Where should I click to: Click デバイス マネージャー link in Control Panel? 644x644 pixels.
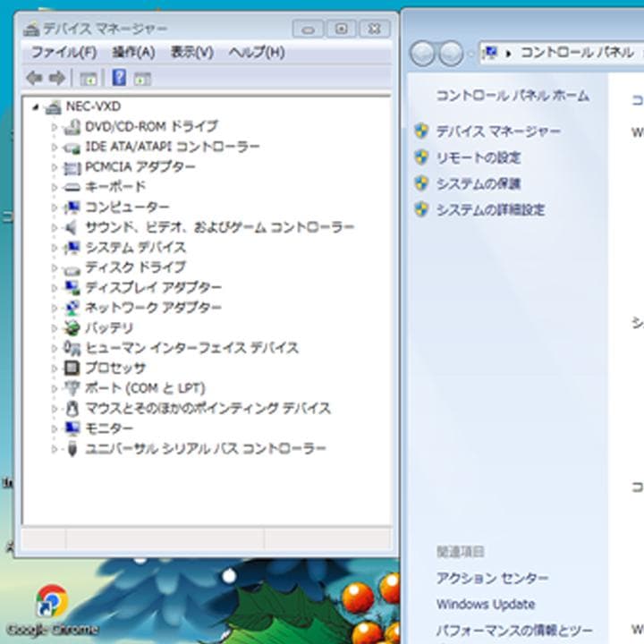click(498, 131)
